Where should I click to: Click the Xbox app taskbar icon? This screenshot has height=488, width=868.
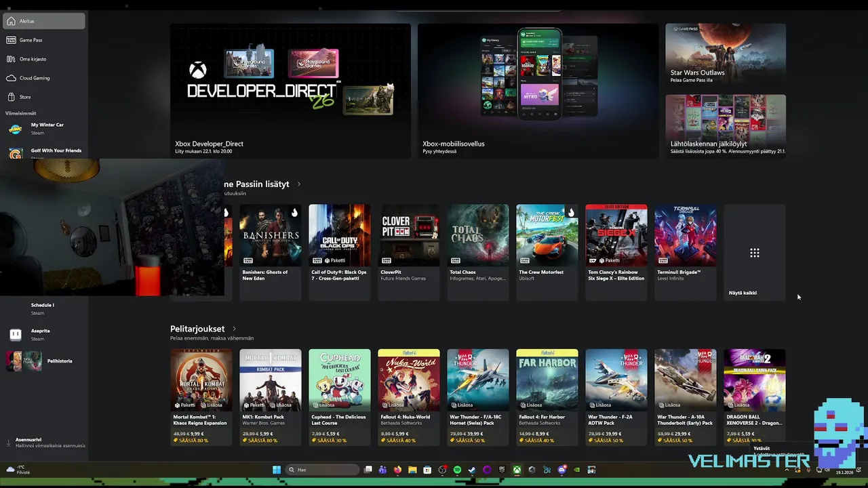click(517, 470)
